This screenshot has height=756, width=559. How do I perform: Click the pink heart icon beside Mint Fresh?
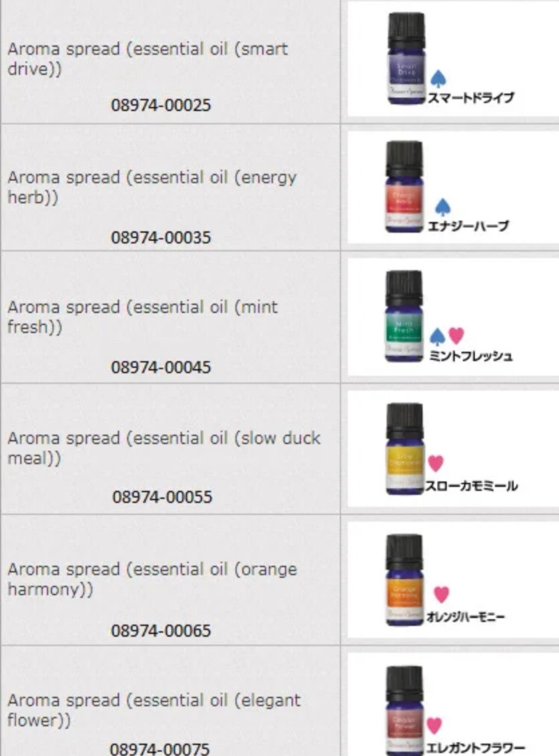(457, 335)
